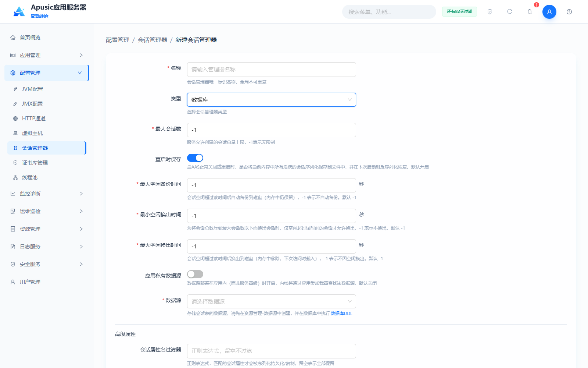This screenshot has width=588, height=368.
Task: Click the chart icon beside 监控诊断
Action: tap(13, 194)
